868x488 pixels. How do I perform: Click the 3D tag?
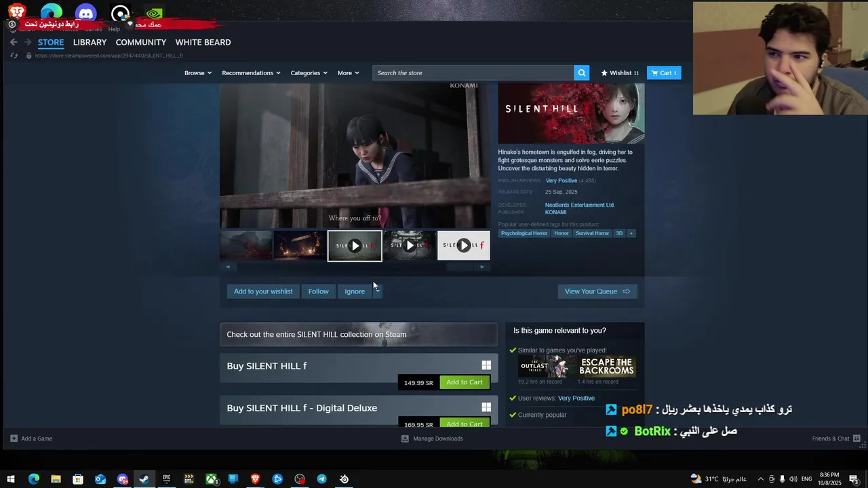point(619,233)
